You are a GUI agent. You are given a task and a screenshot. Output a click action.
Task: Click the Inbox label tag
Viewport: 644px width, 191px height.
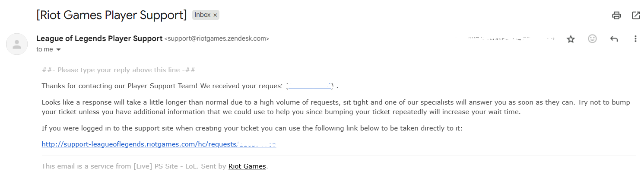click(x=202, y=15)
